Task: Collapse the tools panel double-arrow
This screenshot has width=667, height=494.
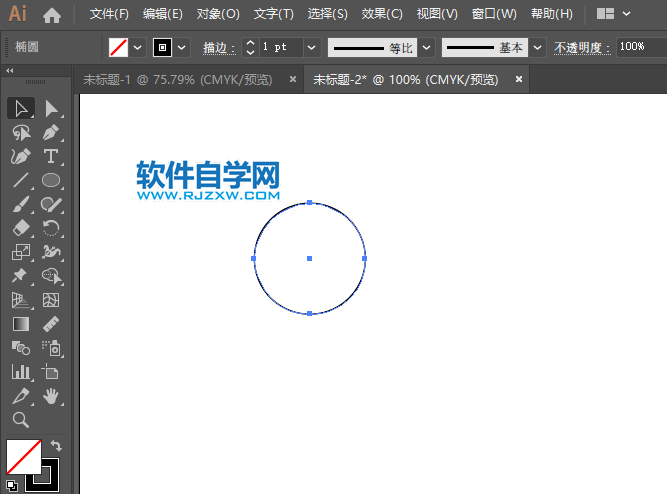Action: click(x=10, y=71)
